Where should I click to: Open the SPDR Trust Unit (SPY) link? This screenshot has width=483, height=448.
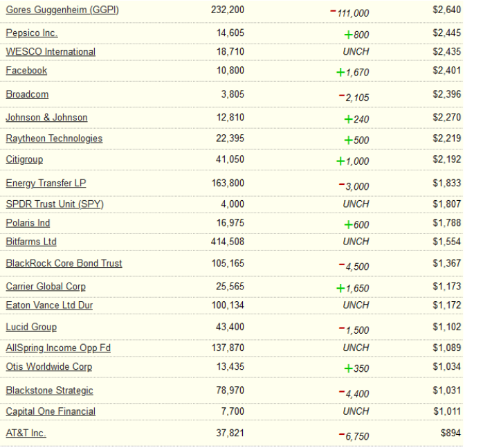(55, 204)
